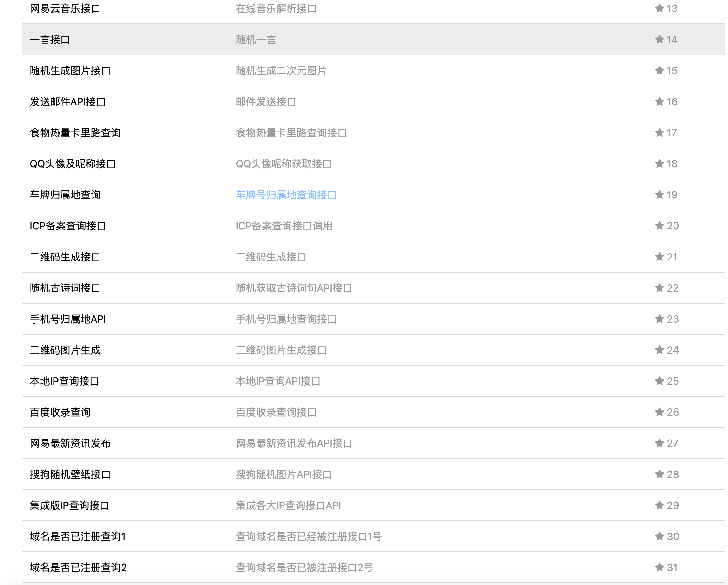Viewport: 728px width, 585px height.
Task: Star the QQ头像及昵称接口 entry
Action: tap(659, 164)
